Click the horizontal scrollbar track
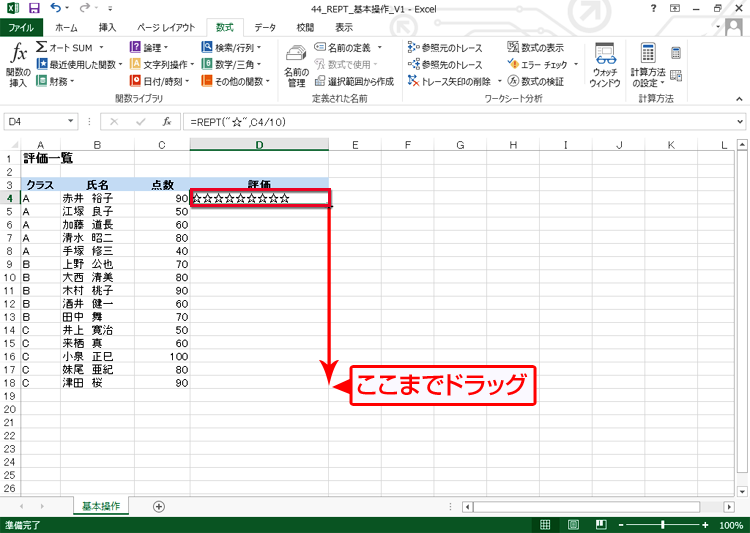Screen dimensions: 750x533 tap(586, 507)
